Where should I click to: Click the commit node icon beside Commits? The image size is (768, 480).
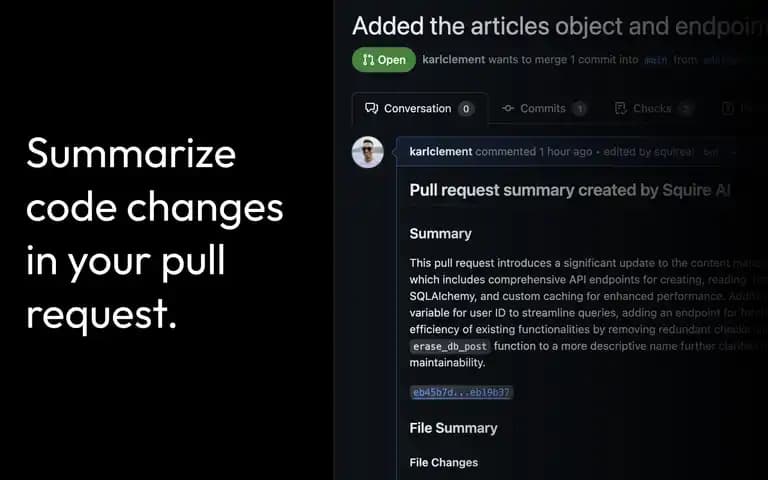point(508,108)
